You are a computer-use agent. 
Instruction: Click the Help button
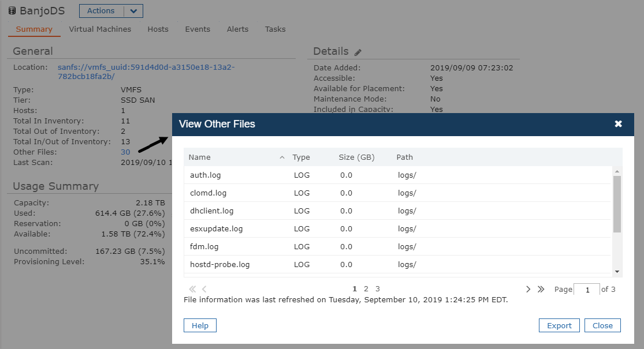(200, 325)
